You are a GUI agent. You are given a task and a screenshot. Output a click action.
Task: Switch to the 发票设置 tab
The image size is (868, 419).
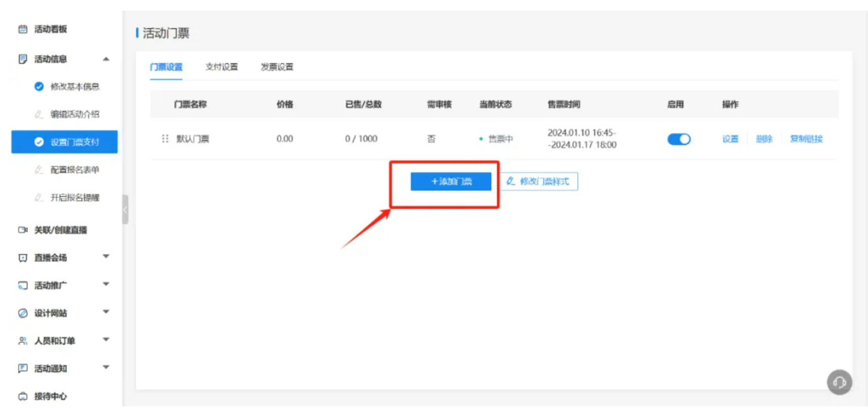pyautogui.click(x=277, y=67)
